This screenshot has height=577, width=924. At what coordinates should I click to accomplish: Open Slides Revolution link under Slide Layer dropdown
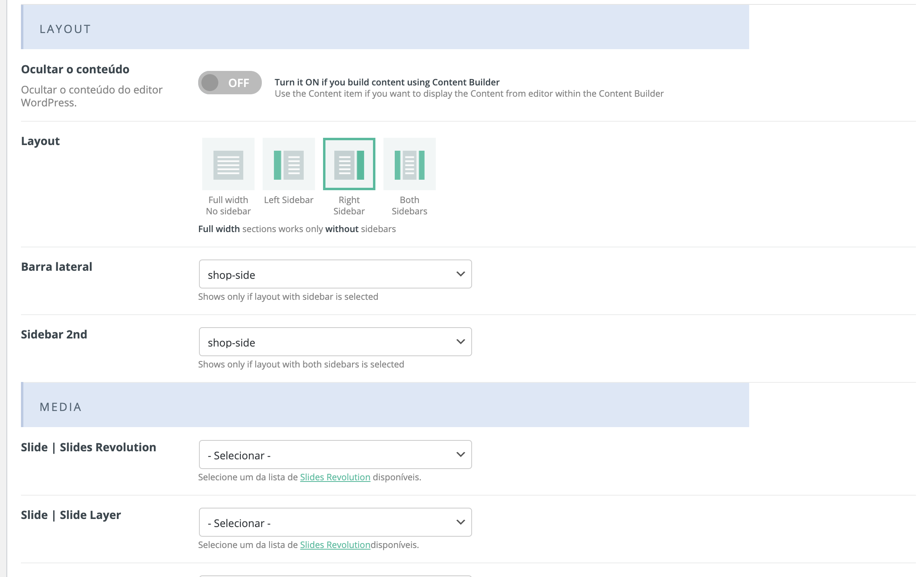point(335,545)
